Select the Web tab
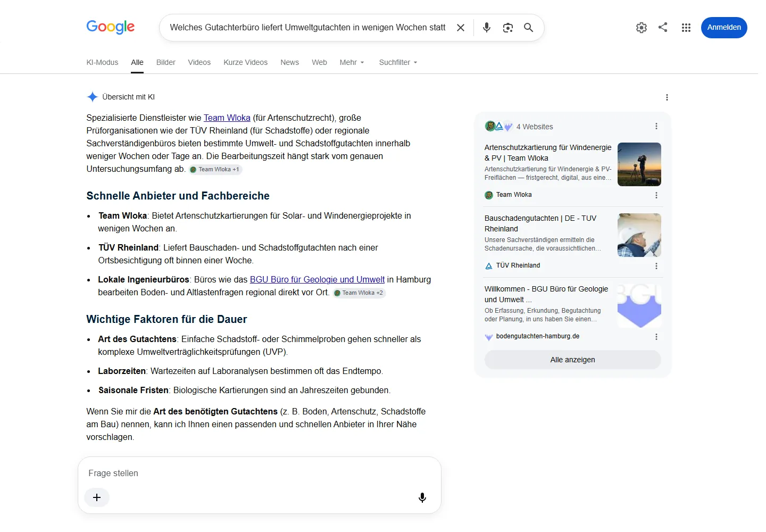Image resolution: width=766 pixels, height=532 pixels. (320, 62)
